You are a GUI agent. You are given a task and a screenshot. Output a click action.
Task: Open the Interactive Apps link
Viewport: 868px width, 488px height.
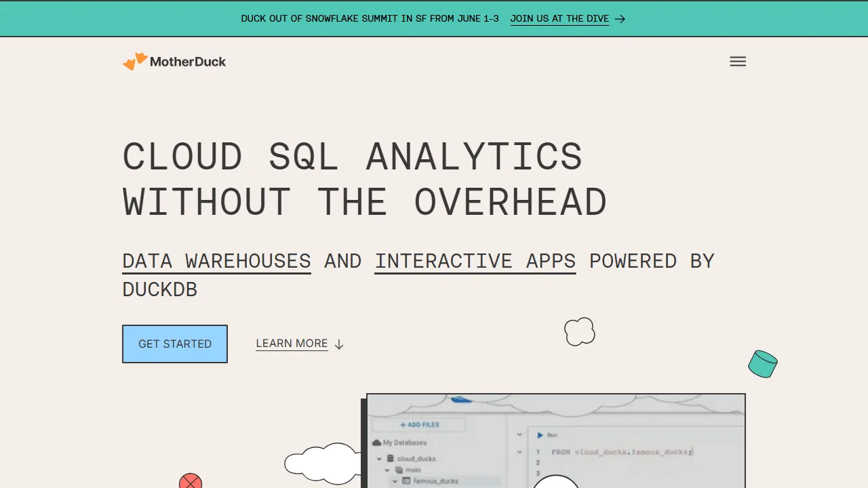pyautogui.click(x=475, y=261)
